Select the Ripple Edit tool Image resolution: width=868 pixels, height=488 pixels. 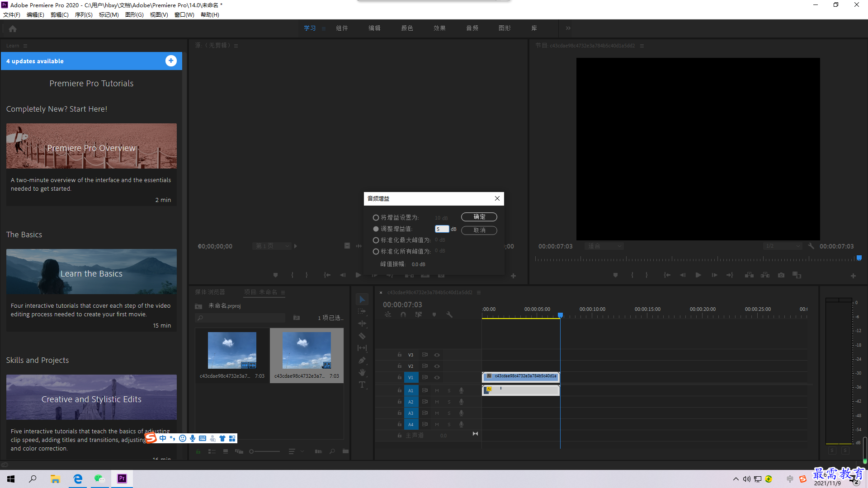[x=362, y=324]
